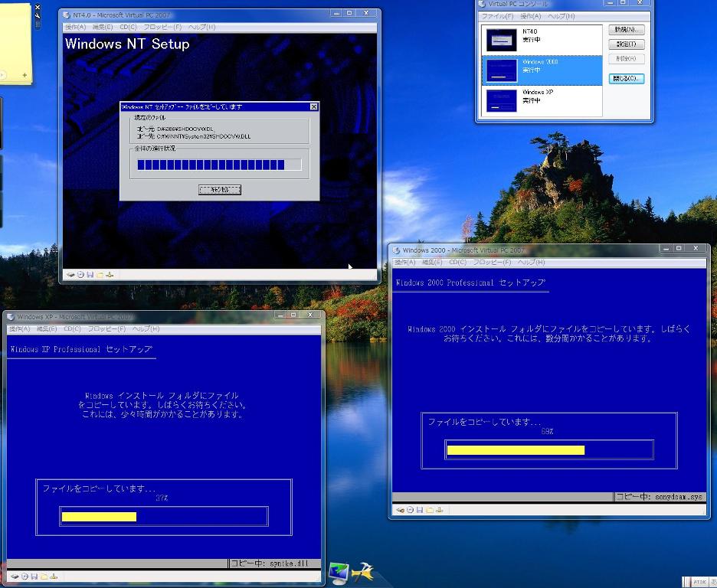Open フロッピー(F) menu in Windows XP window

[106, 329]
